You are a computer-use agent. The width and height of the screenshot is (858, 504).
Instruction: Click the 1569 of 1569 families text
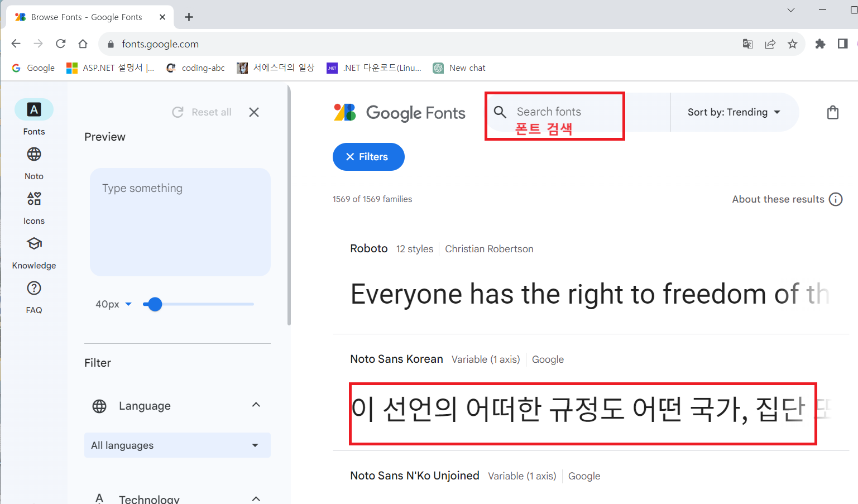pos(372,199)
